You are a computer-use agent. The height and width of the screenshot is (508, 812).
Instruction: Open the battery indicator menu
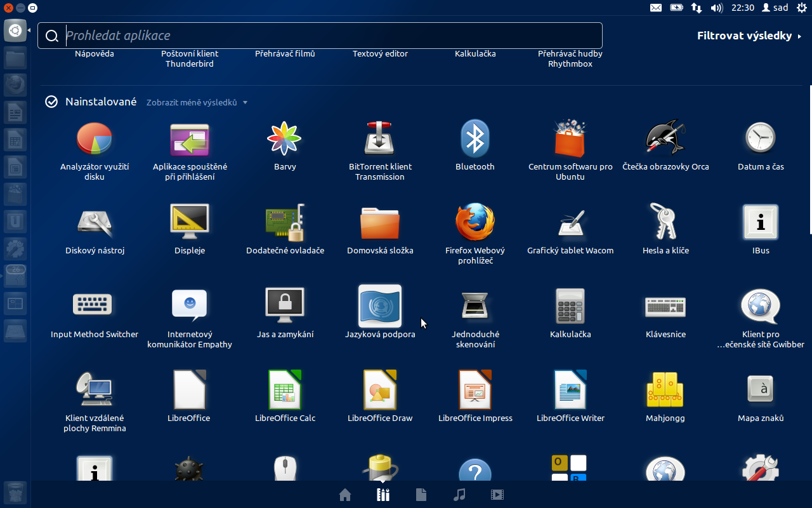point(676,8)
